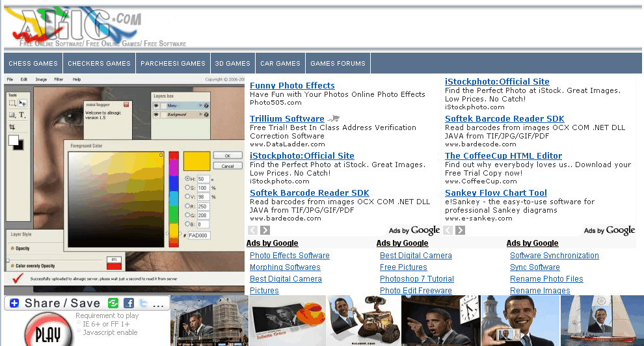This screenshot has width=644, height=346.
Task: Select the R radio button
Action: point(187,206)
